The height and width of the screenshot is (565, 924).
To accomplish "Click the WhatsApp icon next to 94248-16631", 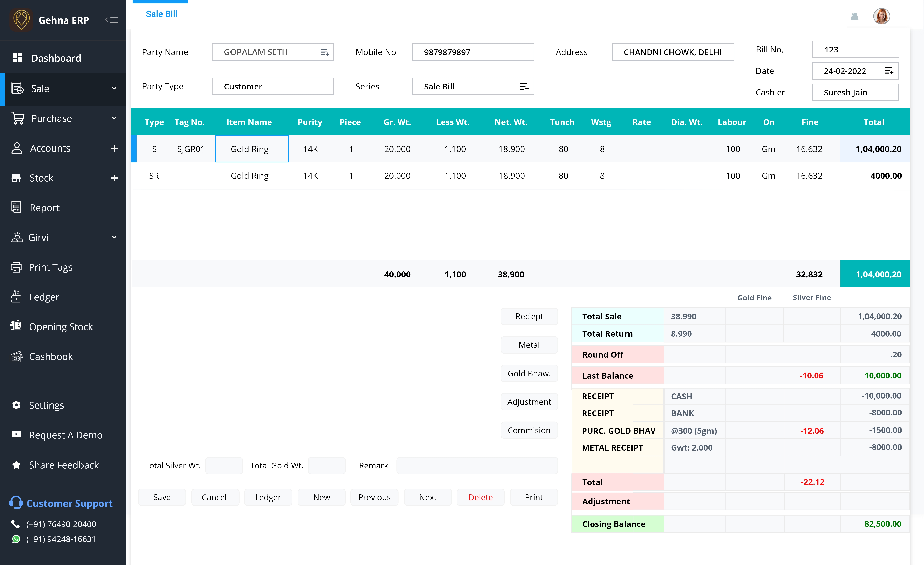I will tap(16, 539).
